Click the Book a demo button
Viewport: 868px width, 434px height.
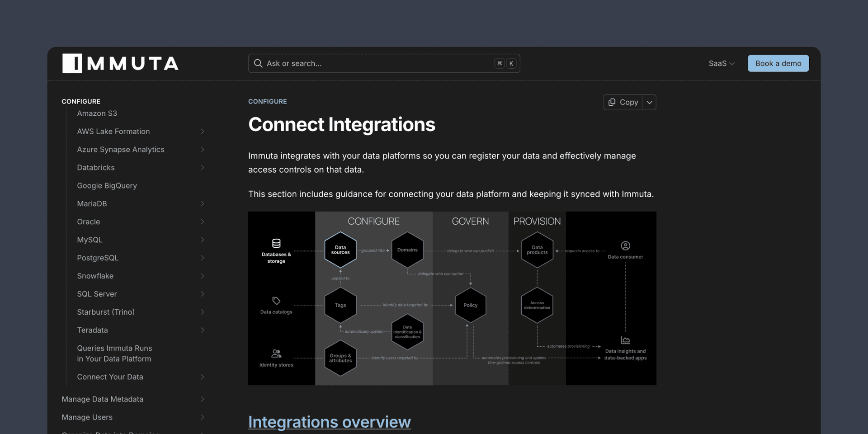[x=778, y=63]
